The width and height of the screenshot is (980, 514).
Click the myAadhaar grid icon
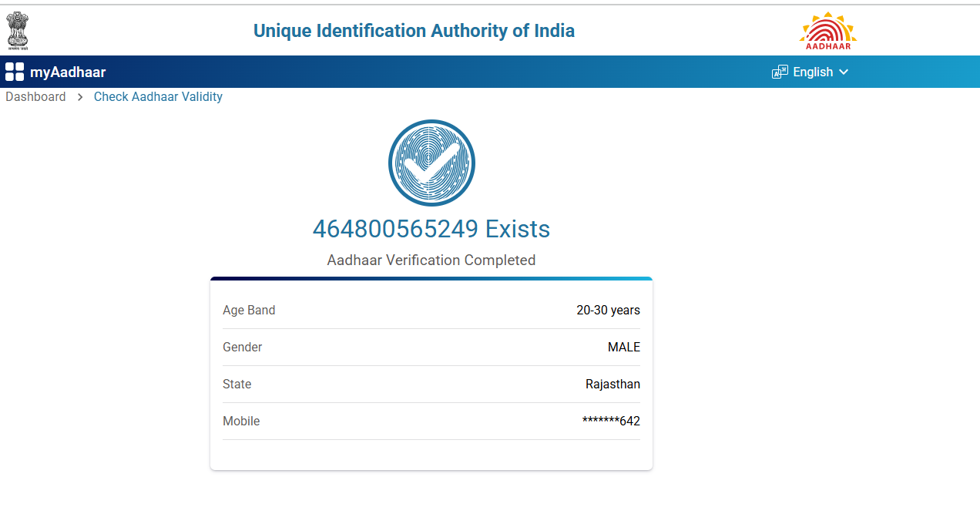pos(15,72)
